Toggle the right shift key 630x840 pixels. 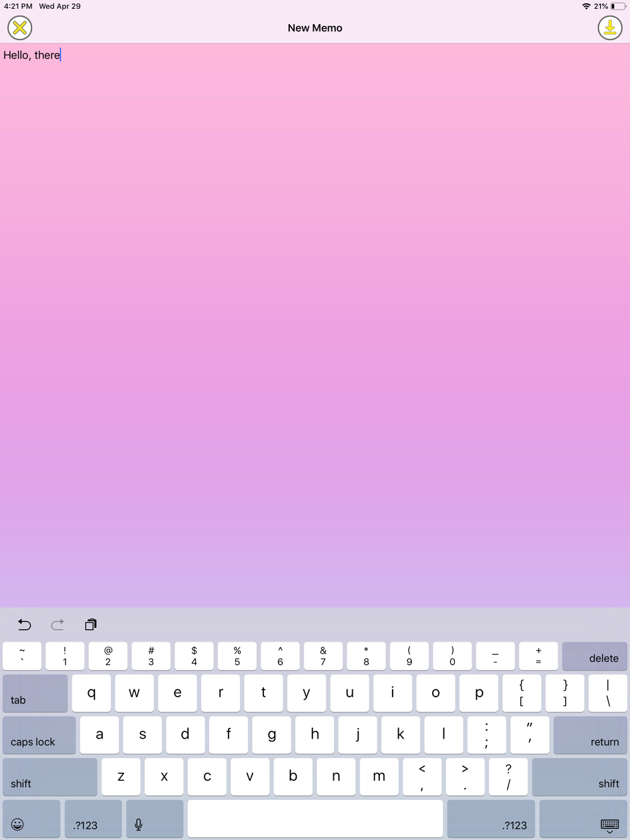click(x=580, y=777)
